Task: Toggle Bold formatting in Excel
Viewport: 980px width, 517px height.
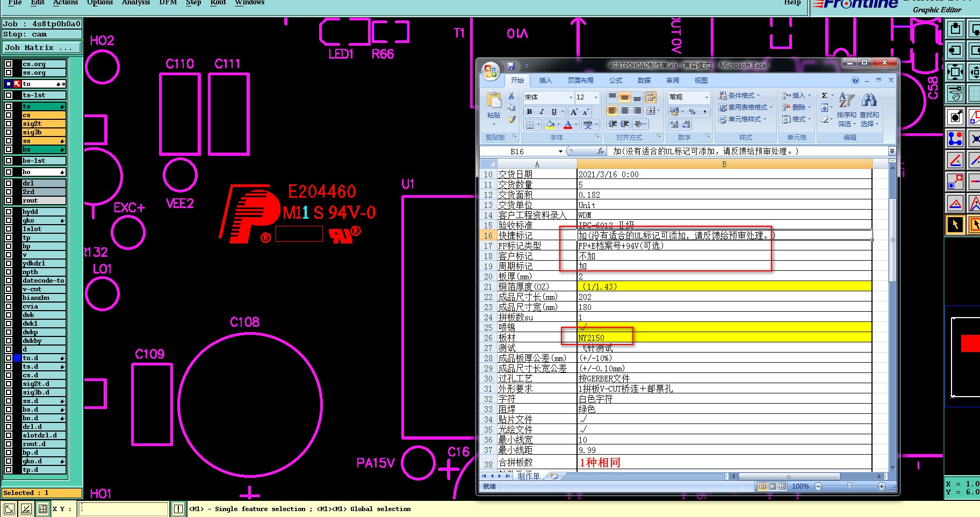Action: (x=530, y=112)
